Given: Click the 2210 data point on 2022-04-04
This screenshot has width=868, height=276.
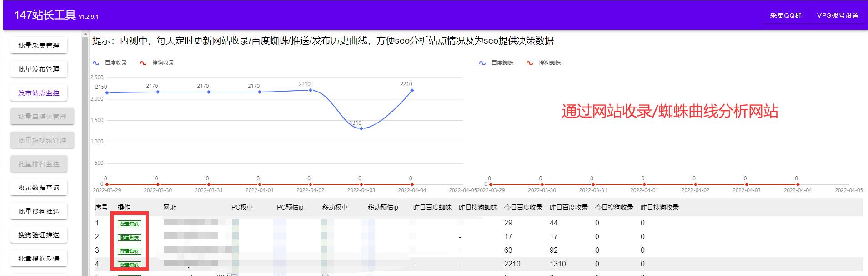Looking at the screenshot, I should pyautogui.click(x=412, y=90).
